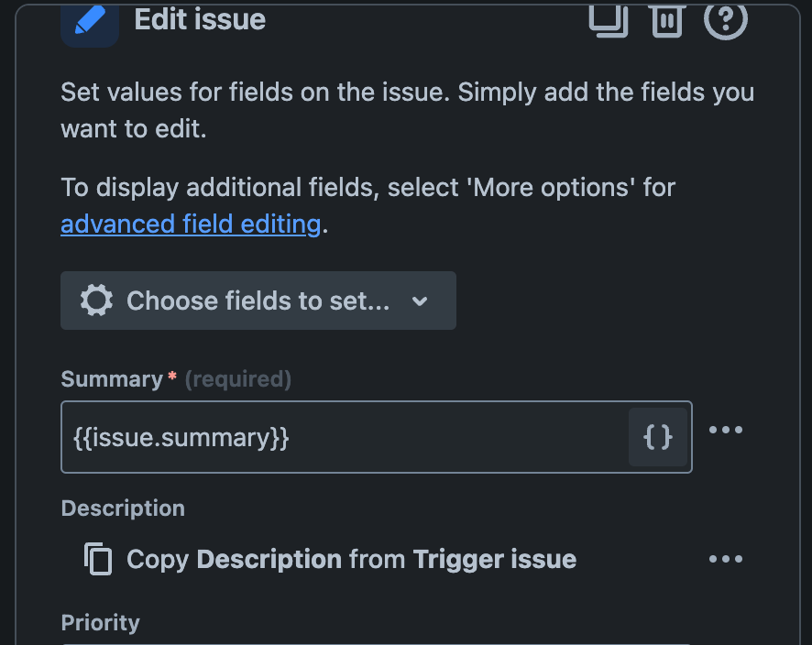Click the Priority field label
Image resolution: width=812 pixels, height=645 pixels.
(101, 623)
